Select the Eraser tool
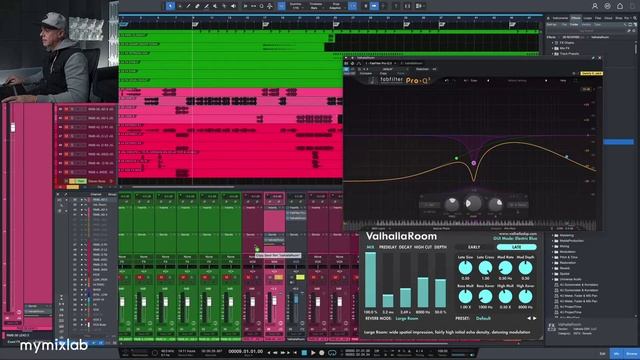 [197, 6]
